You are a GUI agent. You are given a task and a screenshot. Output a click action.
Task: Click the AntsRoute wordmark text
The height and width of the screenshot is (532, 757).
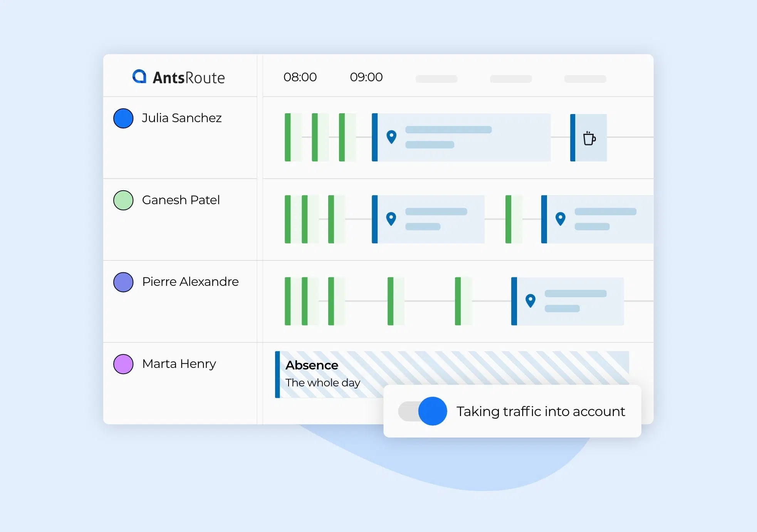189,78
